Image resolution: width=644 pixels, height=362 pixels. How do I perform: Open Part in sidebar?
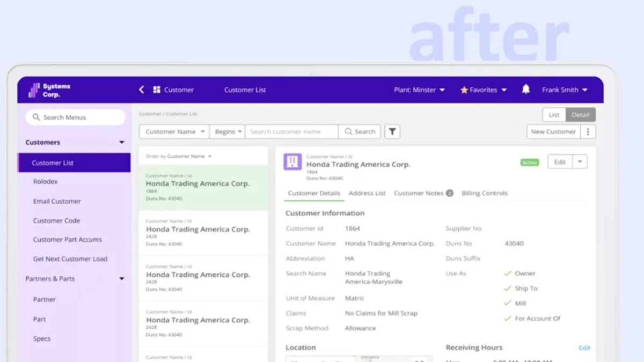pyautogui.click(x=39, y=319)
